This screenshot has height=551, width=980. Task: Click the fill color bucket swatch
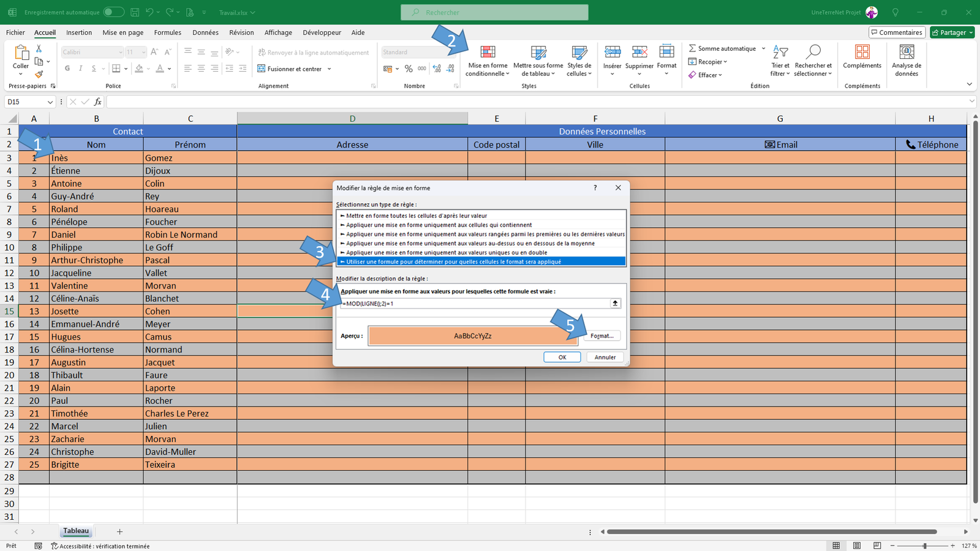[x=139, y=69]
